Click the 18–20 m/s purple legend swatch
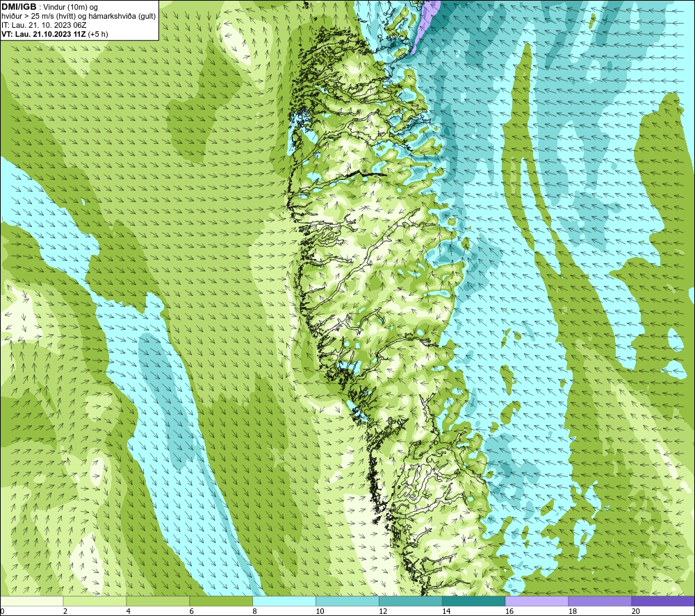Screen dimensions: 695x616 (600, 601)
